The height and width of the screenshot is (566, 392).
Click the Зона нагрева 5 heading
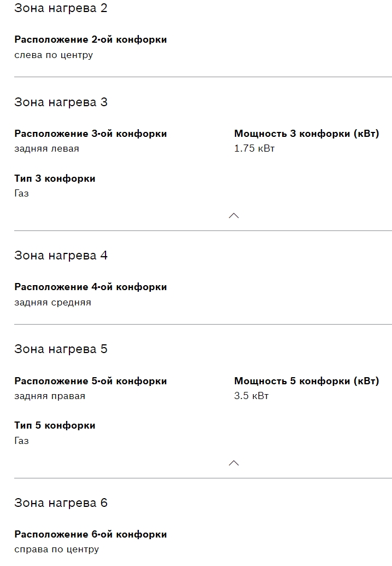coord(61,349)
